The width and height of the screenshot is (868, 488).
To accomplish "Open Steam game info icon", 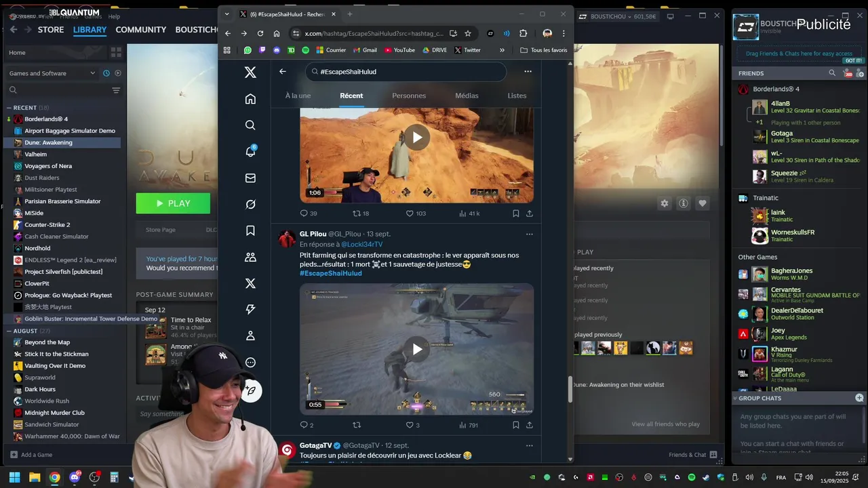I will (684, 203).
